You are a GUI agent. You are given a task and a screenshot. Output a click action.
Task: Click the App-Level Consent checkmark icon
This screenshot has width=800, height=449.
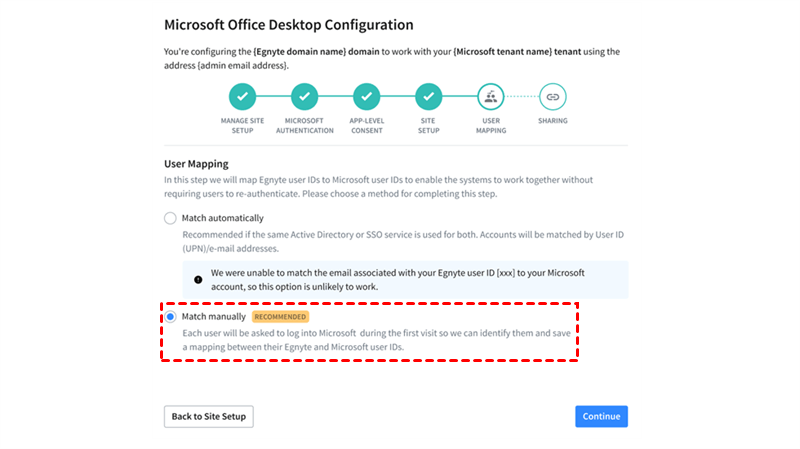click(x=366, y=97)
